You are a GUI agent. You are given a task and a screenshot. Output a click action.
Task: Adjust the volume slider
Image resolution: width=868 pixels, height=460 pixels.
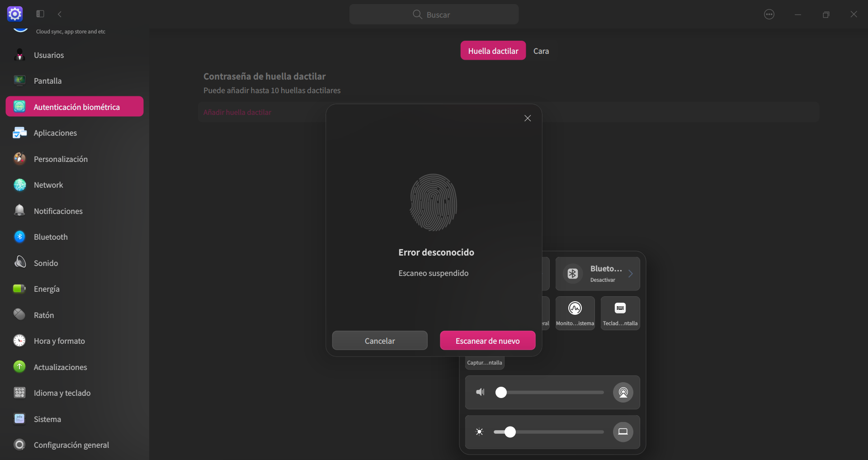click(x=549, y=392)
